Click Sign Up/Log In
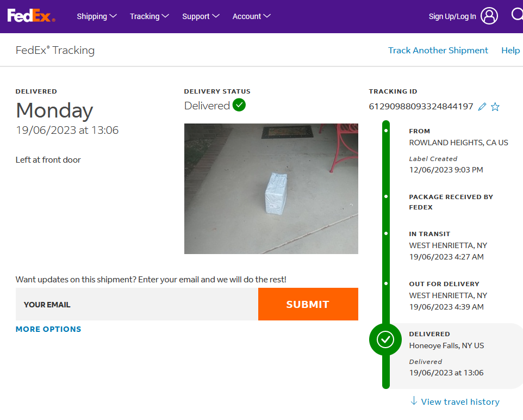Image resolution: width=523 pixels, height=420 pixels. (x=452, y=16)
